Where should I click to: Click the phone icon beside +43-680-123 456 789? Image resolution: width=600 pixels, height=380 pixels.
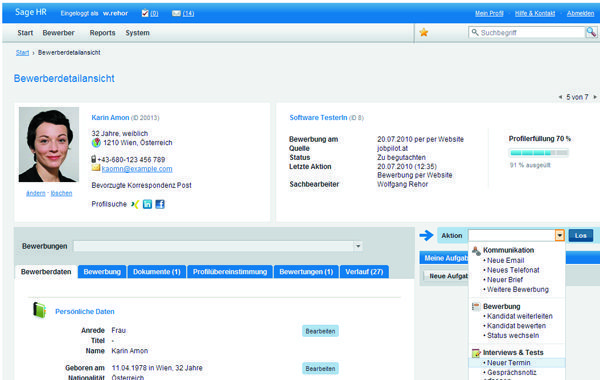pos(93,159)
